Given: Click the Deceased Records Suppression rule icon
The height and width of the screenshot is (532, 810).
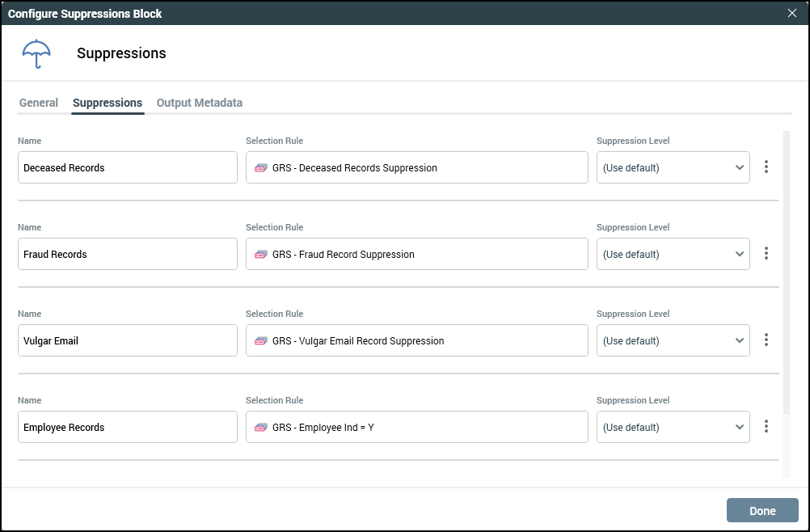Looking at the screenshot, I should pos(260,168).
